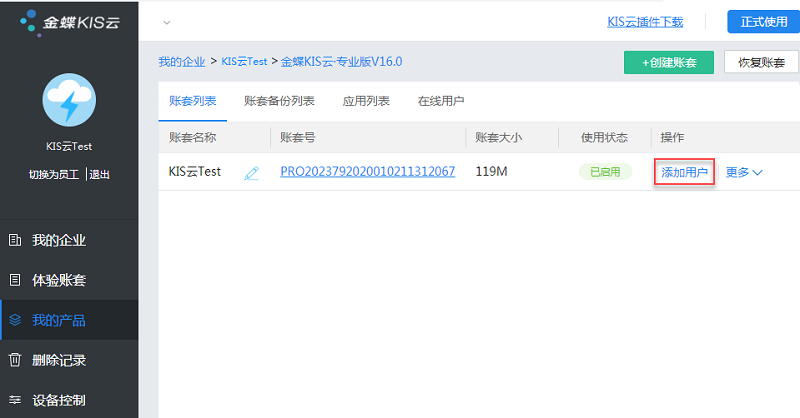Open the 应用列表 tab
This screenshot has height=418, width=800.
tap(366, 101)
